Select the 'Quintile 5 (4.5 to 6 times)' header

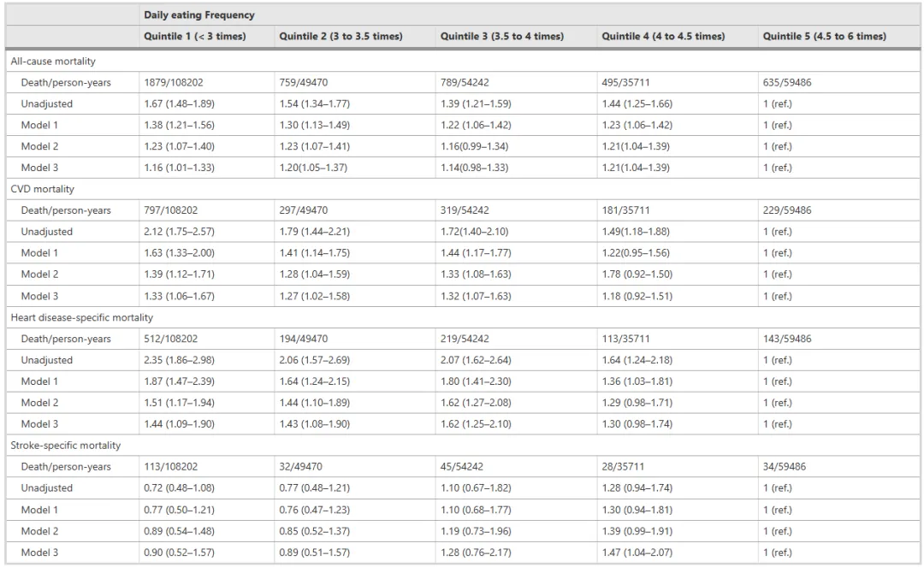tap(838, 36)
